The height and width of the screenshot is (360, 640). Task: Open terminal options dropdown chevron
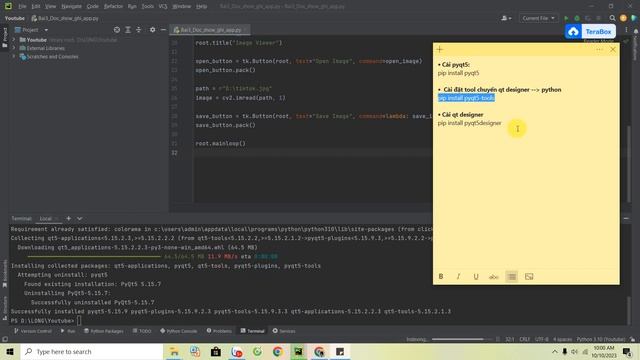[x=80, y=218]
